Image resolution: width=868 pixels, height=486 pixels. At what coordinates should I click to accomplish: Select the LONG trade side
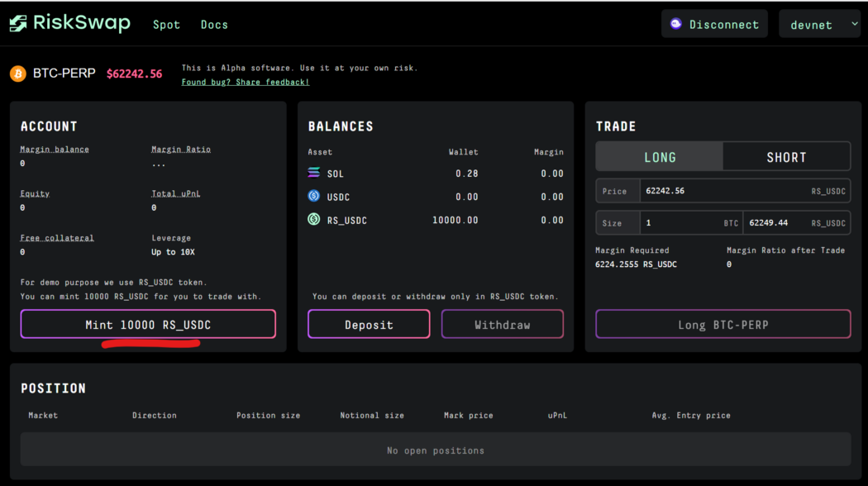(660, 157)
